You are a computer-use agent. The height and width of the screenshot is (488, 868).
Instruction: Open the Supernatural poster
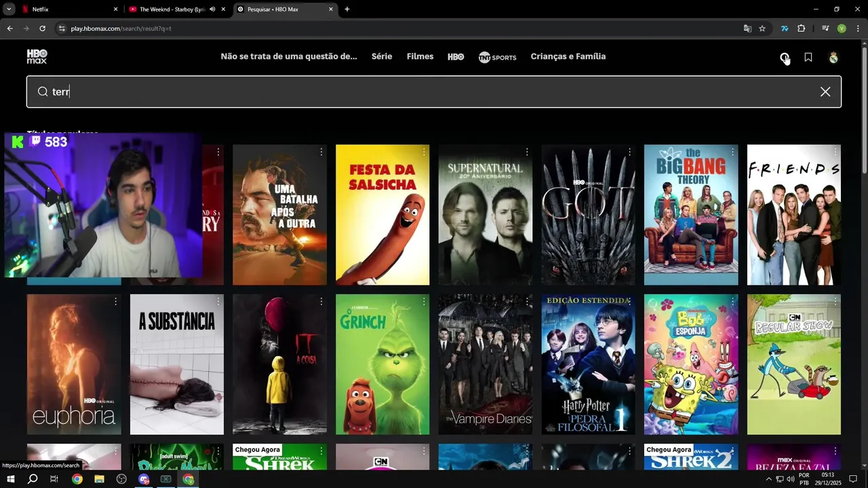486,215
